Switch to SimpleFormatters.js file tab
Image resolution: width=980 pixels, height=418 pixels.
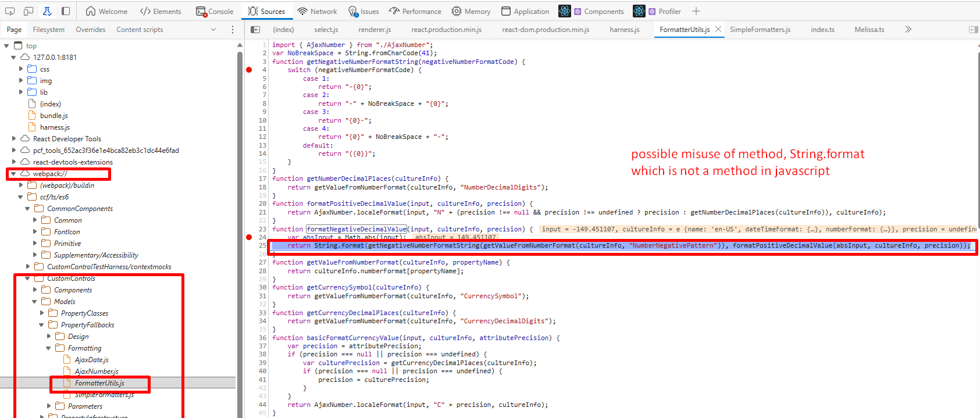coord(760,30)
